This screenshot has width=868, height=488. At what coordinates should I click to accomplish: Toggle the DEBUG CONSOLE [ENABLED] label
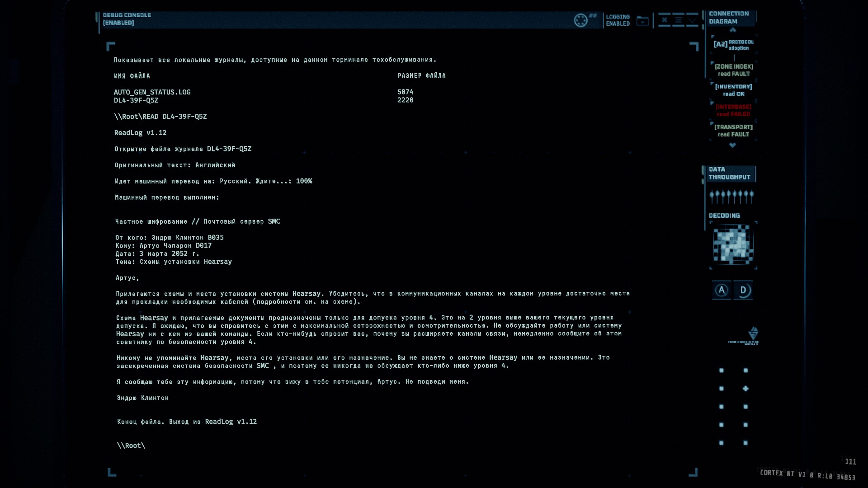pos(127,19)
